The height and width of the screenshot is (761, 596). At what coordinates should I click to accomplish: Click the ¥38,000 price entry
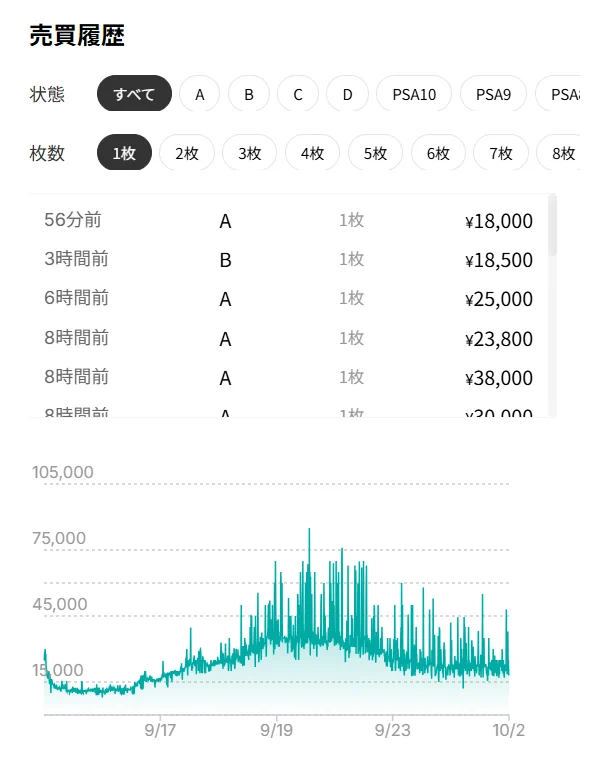tap(498, 378)
